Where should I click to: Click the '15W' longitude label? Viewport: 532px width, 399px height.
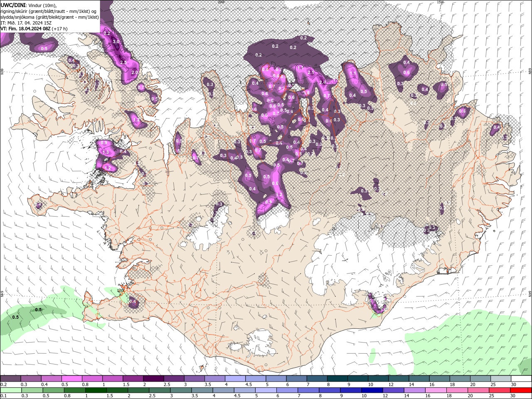click(x=441, y=2)
